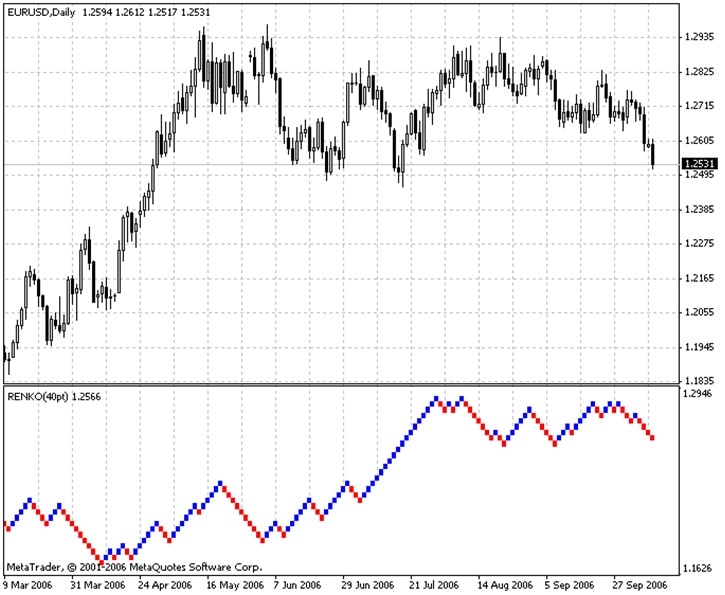
Task: Click the 1.2946 Renko scale maximum value
Action: 699,394
